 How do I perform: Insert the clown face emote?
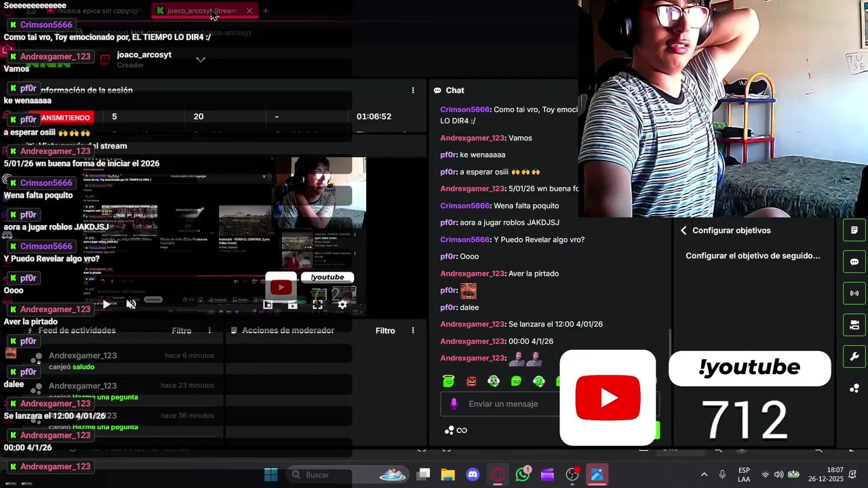[x=494, y=382]
